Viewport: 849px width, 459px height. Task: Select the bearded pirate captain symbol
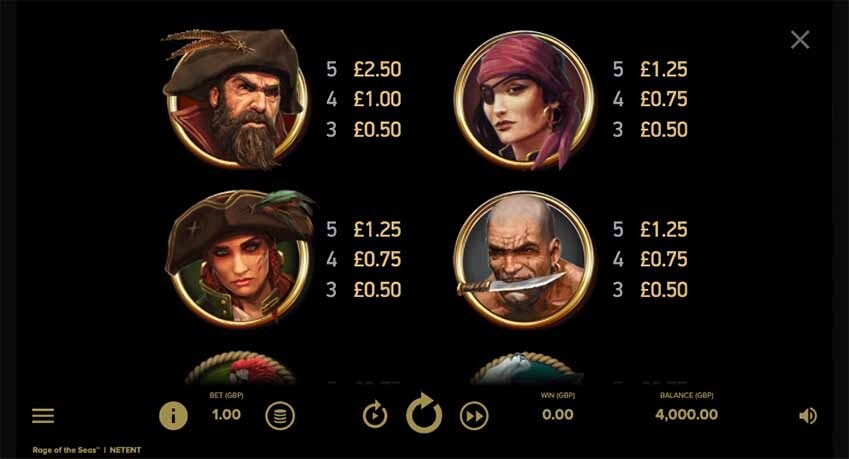click(x=235, y=99)
